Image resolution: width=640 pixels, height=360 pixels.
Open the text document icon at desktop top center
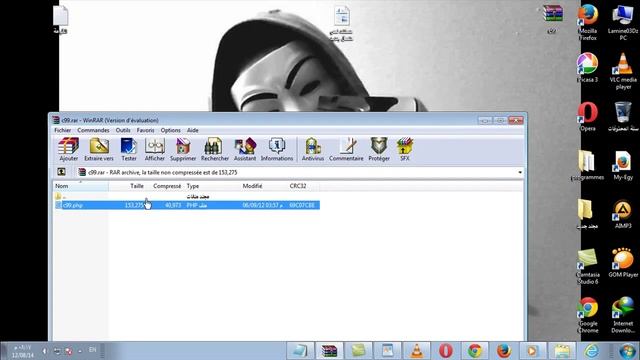(341, 23)
